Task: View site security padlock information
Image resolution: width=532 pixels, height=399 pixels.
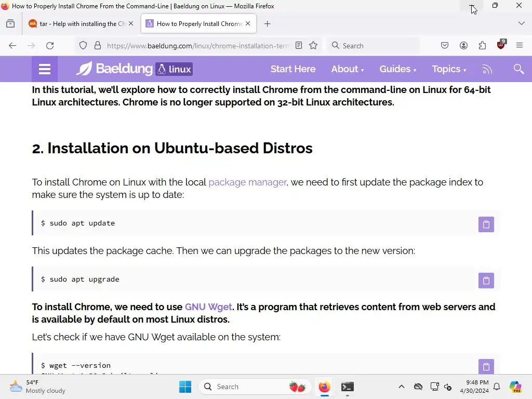Action: click(x=98, y=46)
